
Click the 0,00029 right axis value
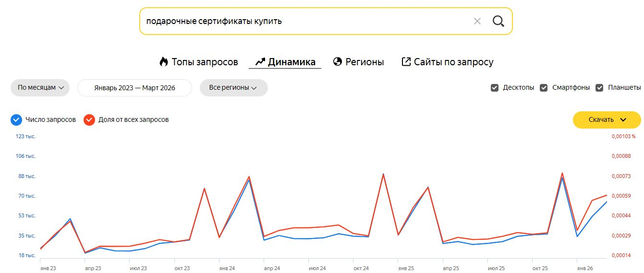point(621,236)
